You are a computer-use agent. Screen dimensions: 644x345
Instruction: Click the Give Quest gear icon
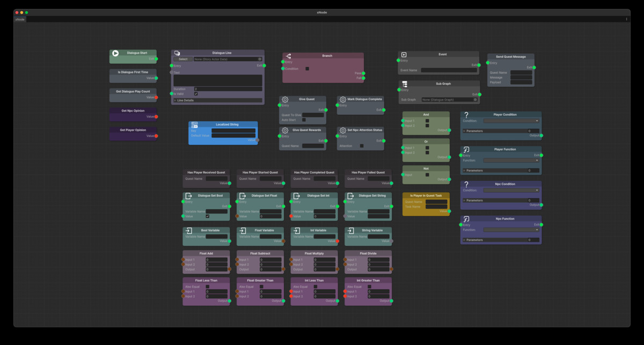pyautogui.click(x=285, y=99)
